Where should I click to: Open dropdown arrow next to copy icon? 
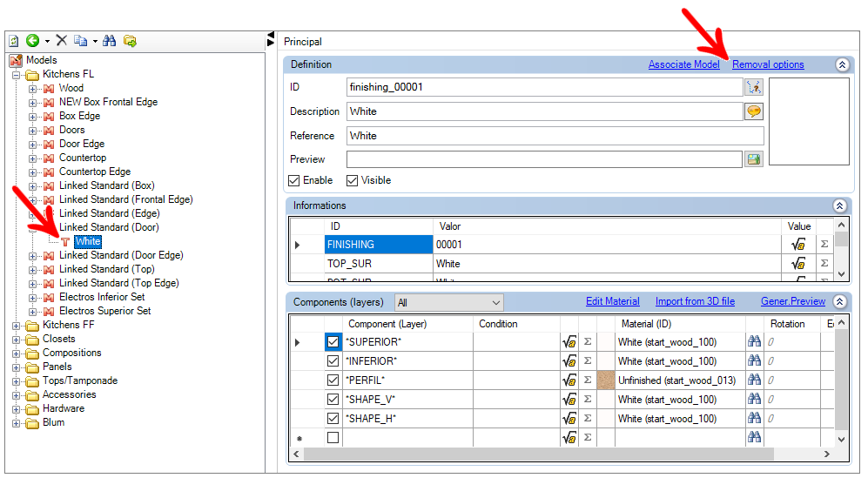pyautogui.click(x=95, y=41)
